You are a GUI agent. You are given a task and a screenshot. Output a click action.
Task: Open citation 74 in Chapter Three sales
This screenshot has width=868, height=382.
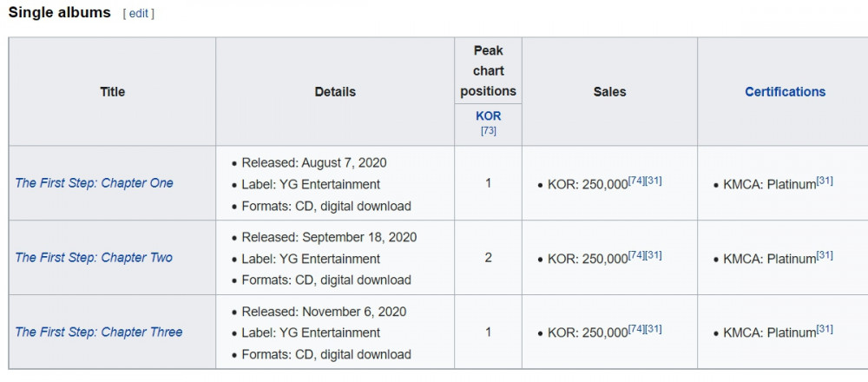point(636,329)
